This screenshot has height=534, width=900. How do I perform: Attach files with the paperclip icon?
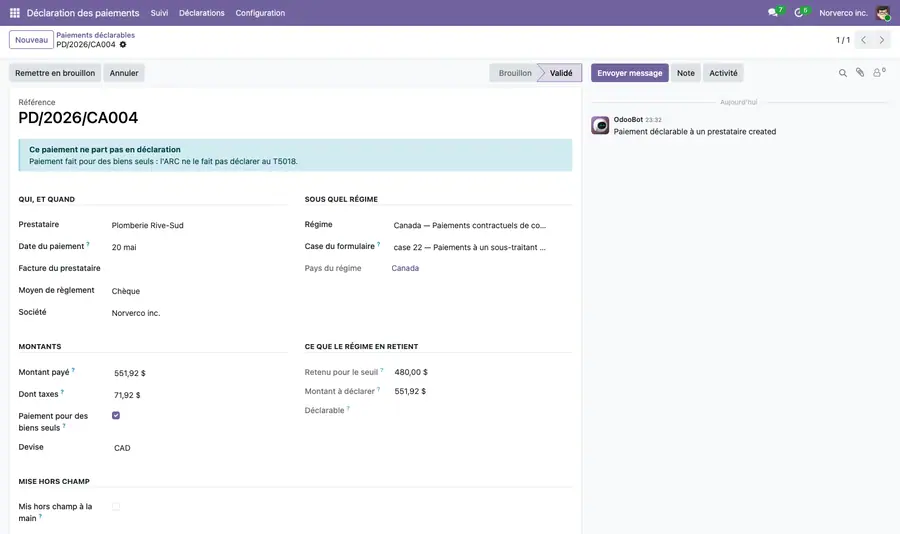(x=860, y=72)
